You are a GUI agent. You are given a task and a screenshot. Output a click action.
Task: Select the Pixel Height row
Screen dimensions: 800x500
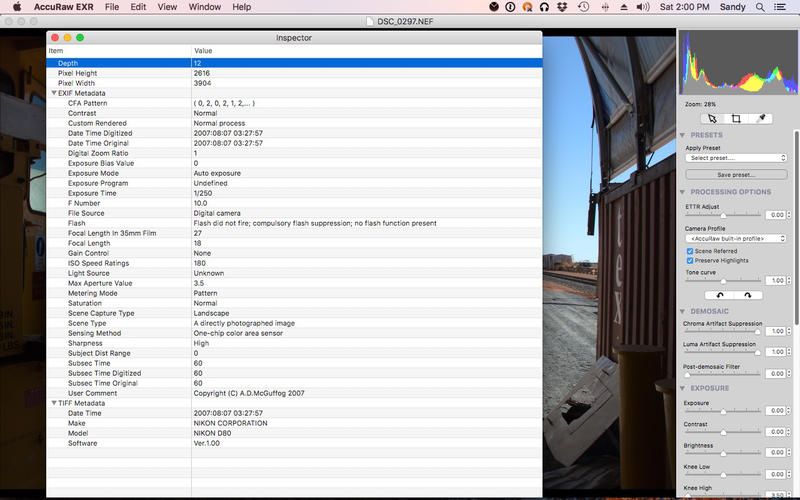click(x=294, y=73)
